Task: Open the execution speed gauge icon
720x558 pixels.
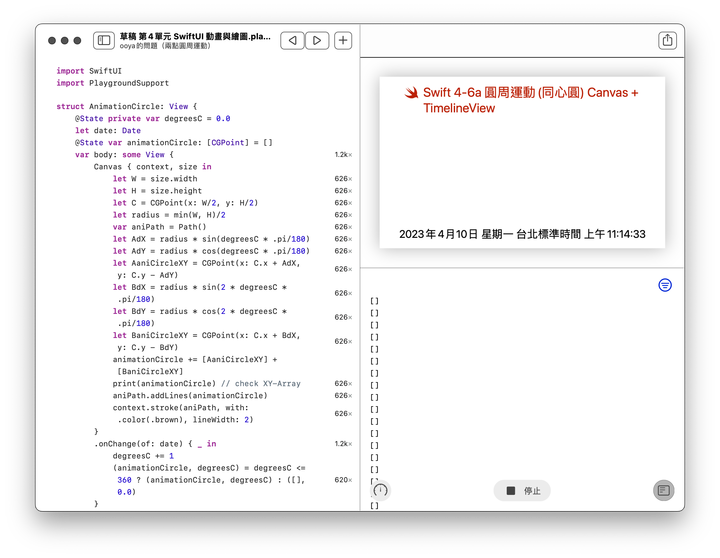Action: pyautogui.click(x=380, y=490)
